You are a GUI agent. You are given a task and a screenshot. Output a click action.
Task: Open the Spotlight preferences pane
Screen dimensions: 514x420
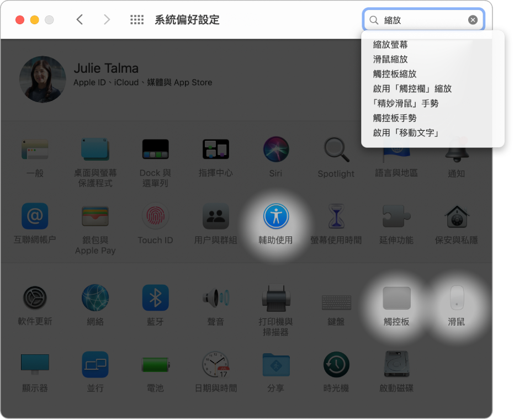(336, 149)
